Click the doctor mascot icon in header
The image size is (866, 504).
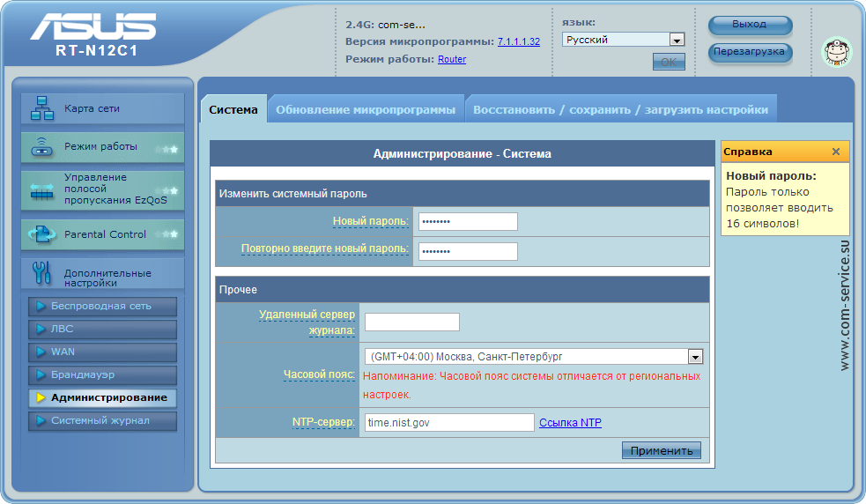(x=835, y=53)
